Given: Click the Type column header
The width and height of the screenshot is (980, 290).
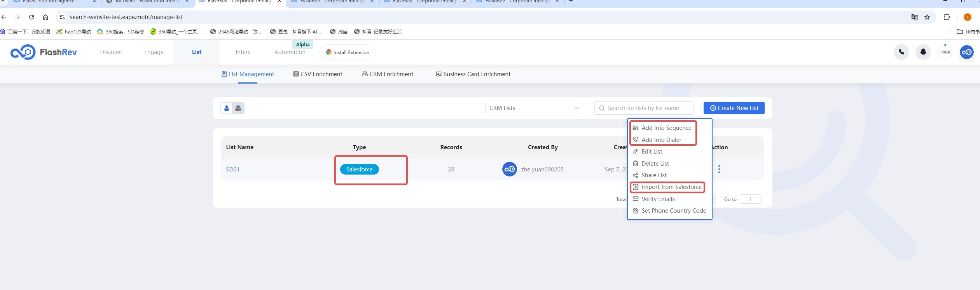Looking at the screenshot, I should [359, 147].
